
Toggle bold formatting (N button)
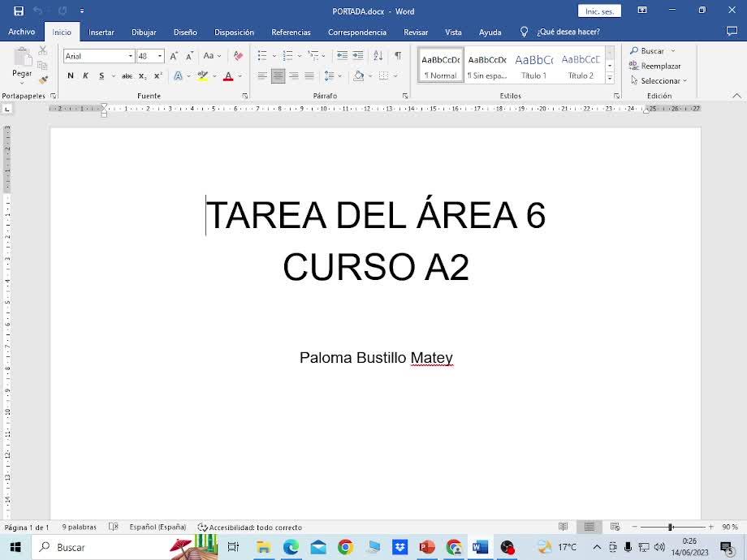coord(71,75)
